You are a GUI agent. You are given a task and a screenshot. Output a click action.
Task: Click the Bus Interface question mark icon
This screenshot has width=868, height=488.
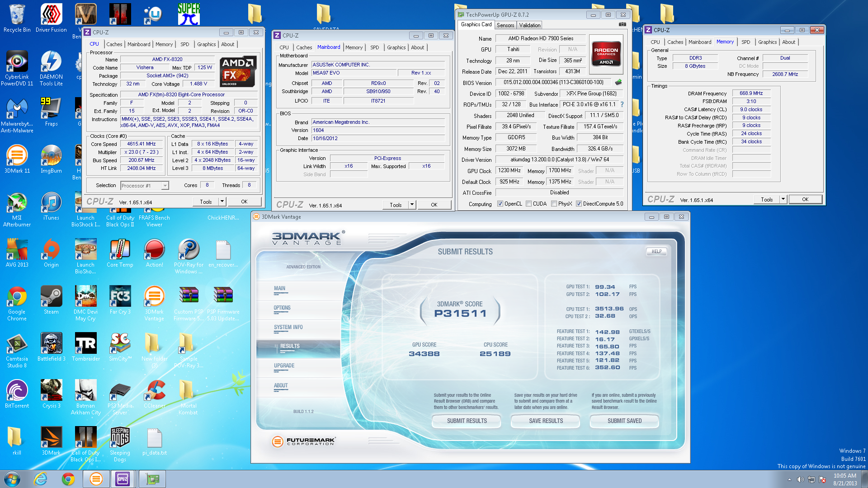coord(622,104)
